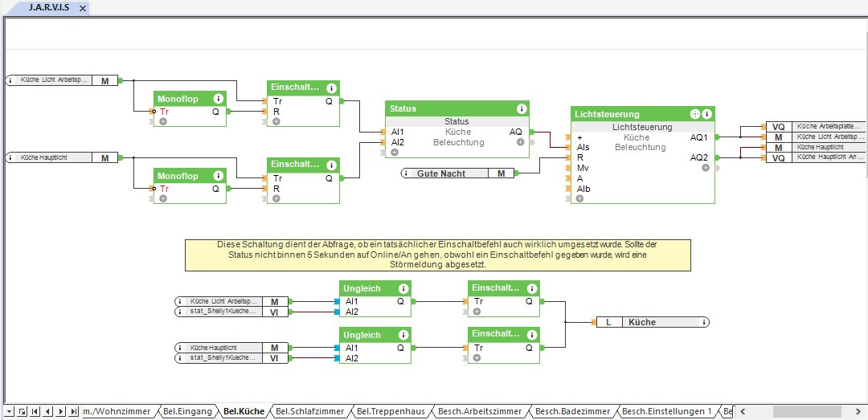The image size is (868, 420).
Task: Switch to the Bel.Schlafzimmer tab
Action: tap(310, 411)
